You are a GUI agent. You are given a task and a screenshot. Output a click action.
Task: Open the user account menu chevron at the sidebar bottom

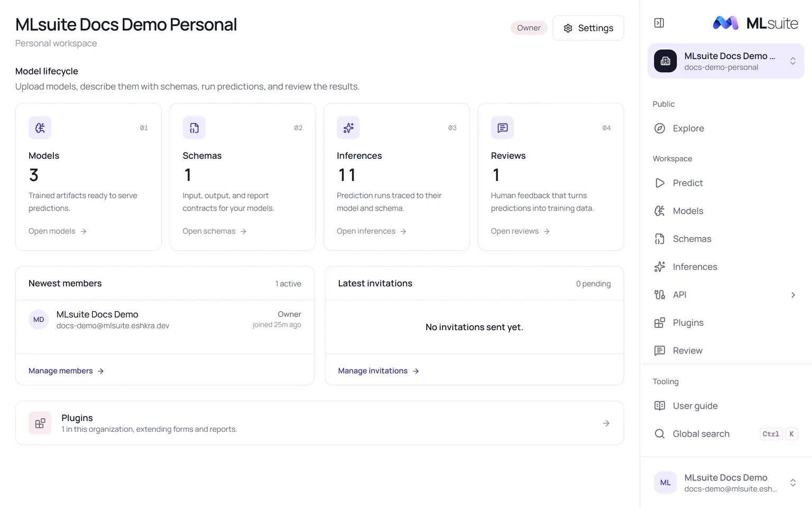click(793, 483)
